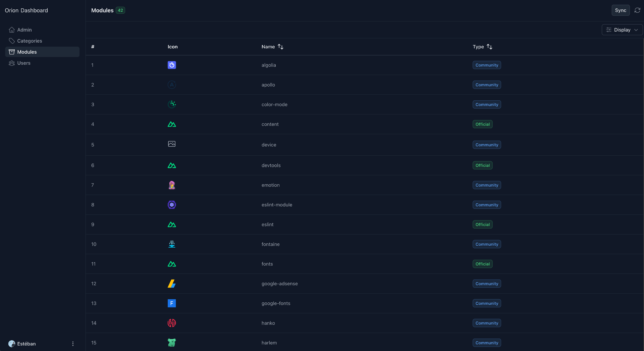Sort the table by Type

482,47
